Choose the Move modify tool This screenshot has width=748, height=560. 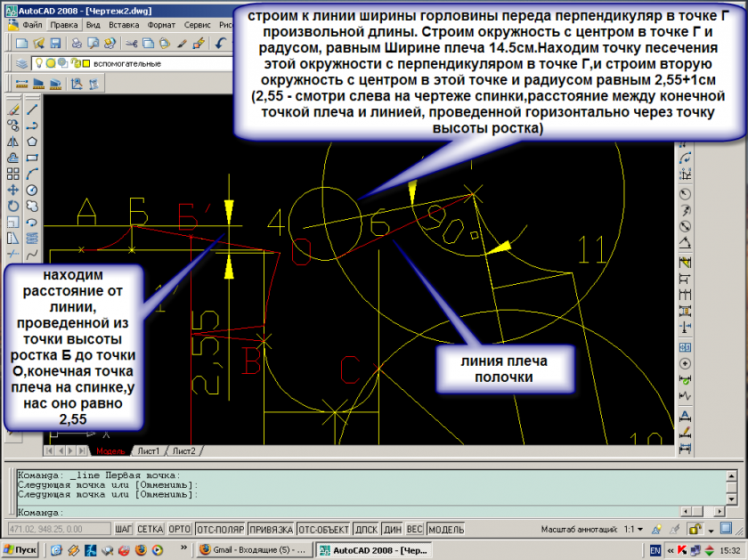coord(13,190)
